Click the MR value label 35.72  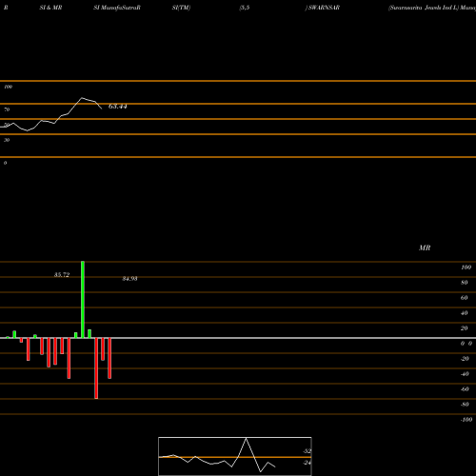tap(62, 275)
